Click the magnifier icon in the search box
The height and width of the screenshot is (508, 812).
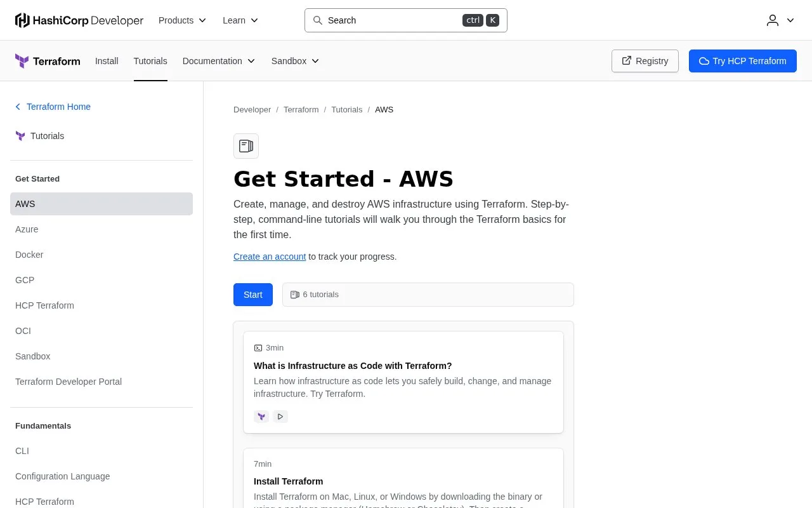318,20
